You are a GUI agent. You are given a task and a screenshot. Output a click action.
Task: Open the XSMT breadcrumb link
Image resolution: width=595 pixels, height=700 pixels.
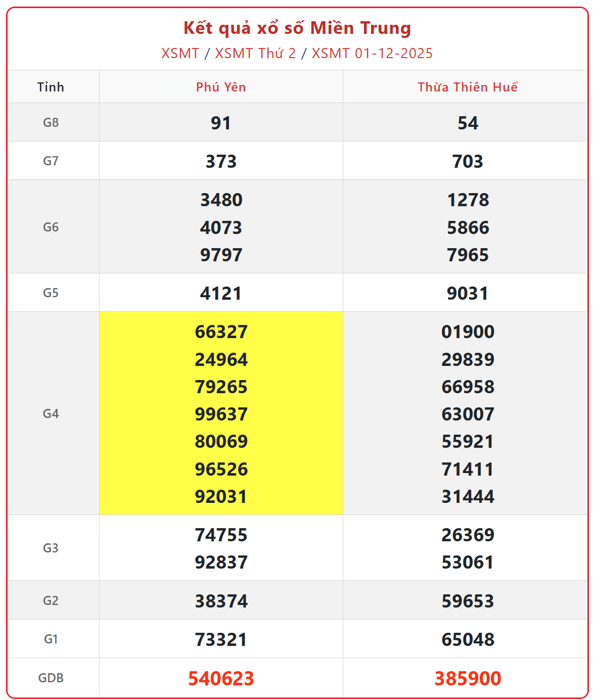pyautogui.click(x=180, y=54)
